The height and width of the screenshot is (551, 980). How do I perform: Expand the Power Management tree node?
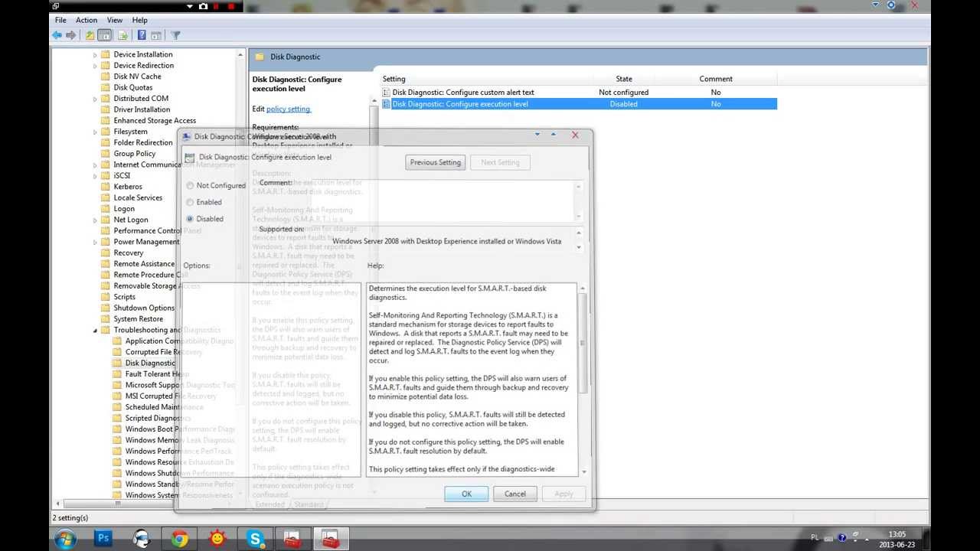[x=96, y=242]
